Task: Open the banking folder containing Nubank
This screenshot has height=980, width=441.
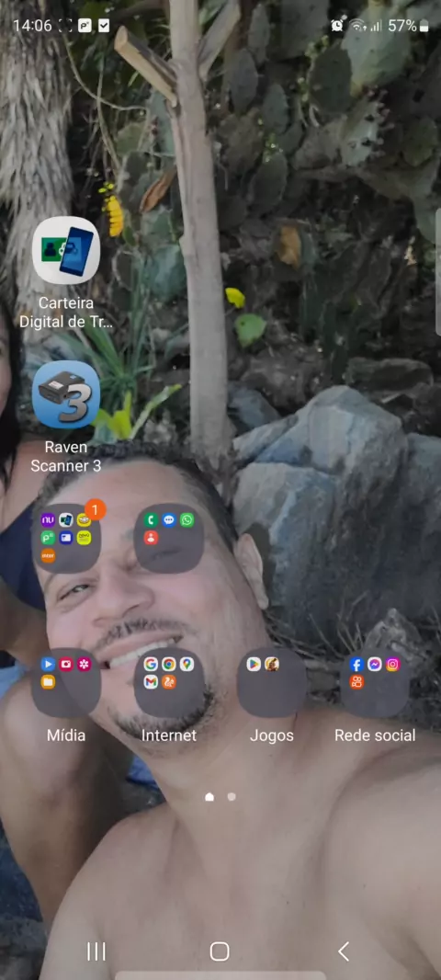Action: pos(66,538)
